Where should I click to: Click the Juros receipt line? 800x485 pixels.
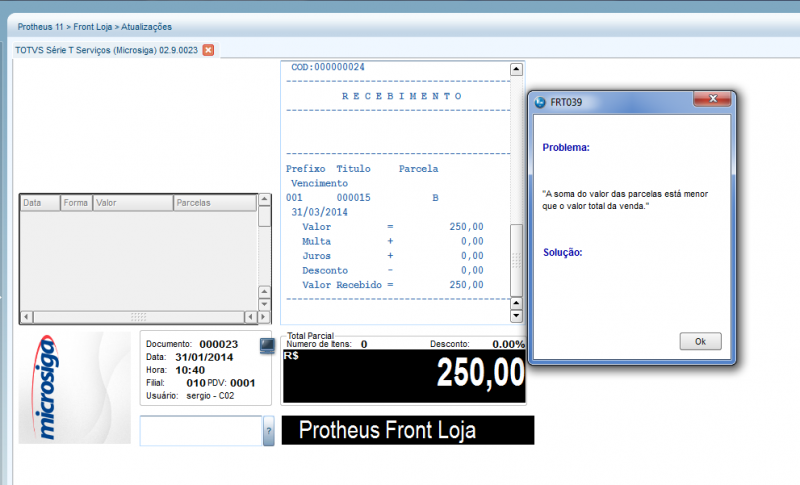393,256
